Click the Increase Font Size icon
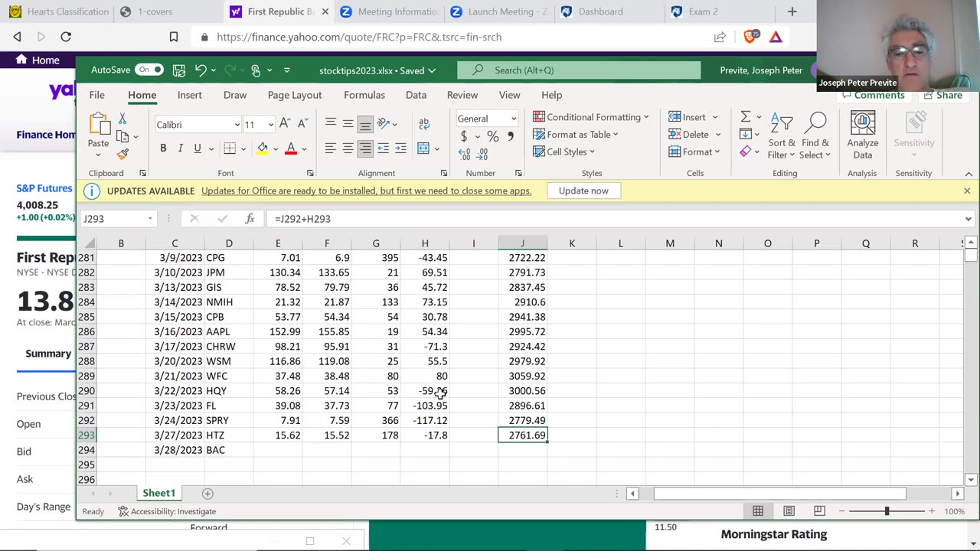The height and width of the screenshot is (551, 980). 285,124
